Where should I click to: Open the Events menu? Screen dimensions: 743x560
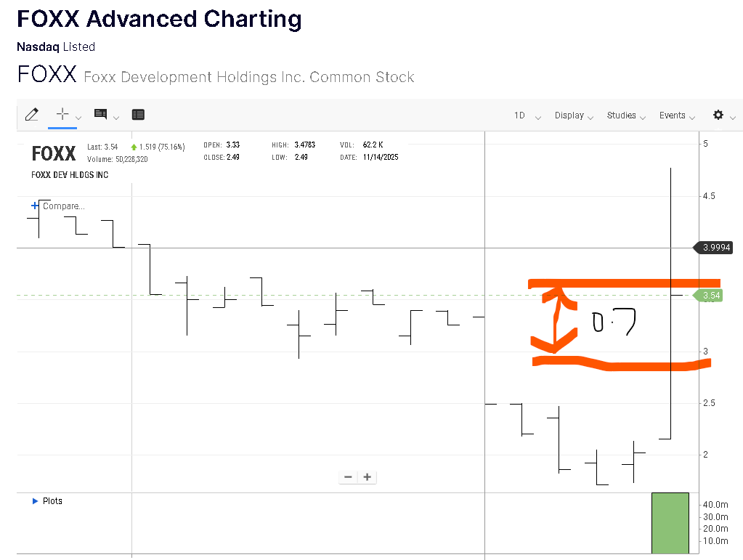click(x=677, y=115)
